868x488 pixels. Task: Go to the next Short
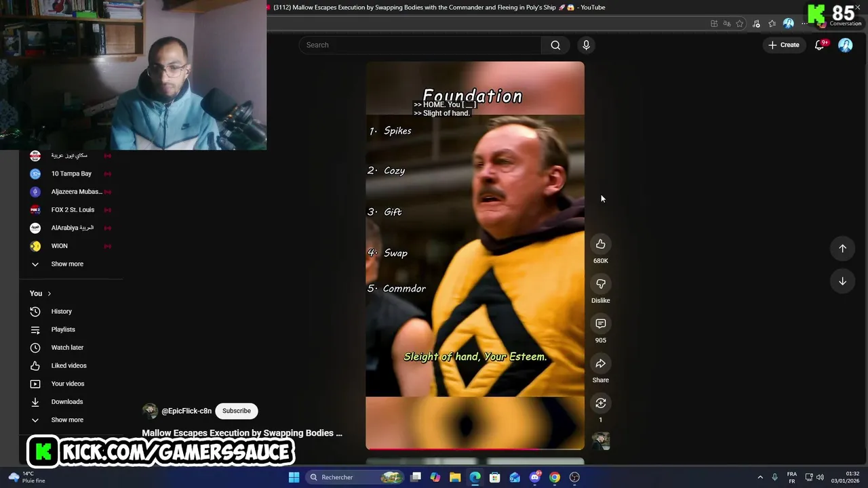pyautogui.click(x=842, y=281)
